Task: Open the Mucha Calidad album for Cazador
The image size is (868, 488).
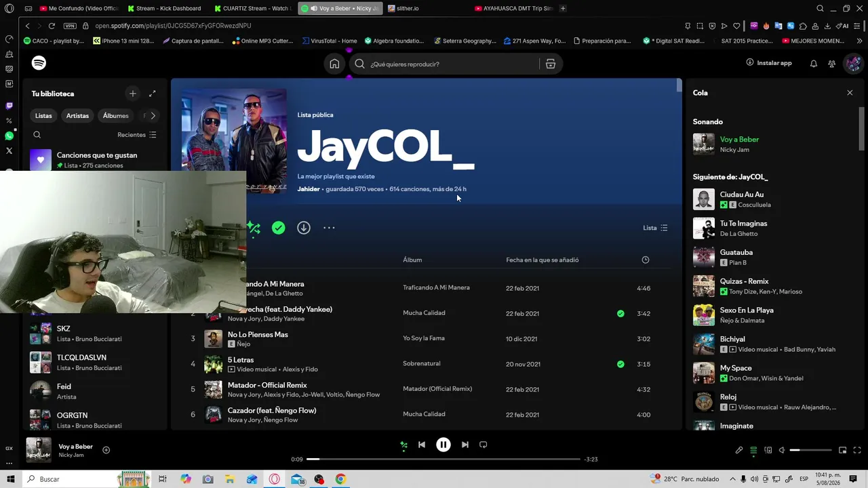Action: (x=424, y=414)
